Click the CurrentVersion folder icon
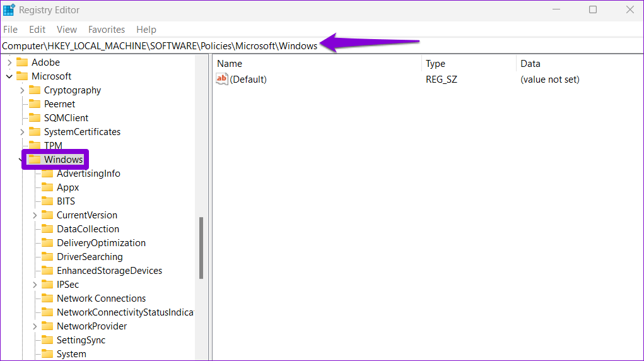The height and width of the screenshot is (361, 644). (47, 215)
